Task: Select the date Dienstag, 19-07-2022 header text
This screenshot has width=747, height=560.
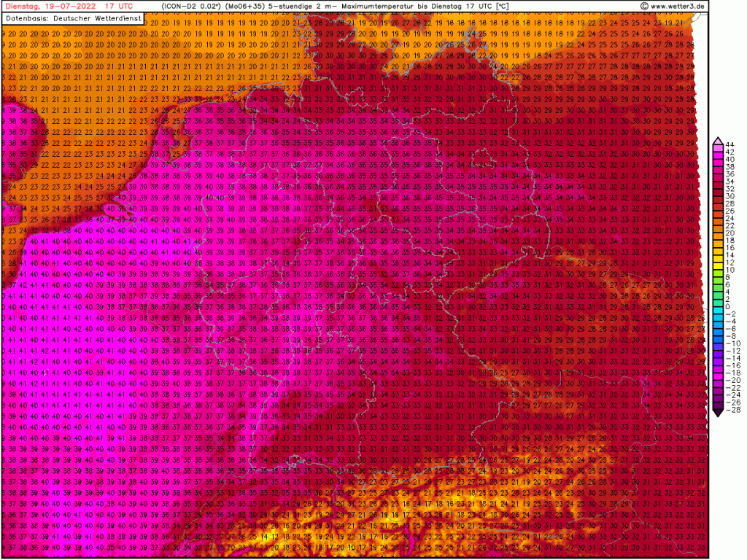Action: 50,6
